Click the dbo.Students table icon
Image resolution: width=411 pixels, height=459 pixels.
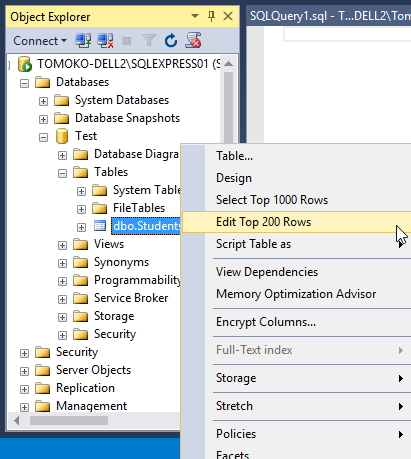coord(100,226)
